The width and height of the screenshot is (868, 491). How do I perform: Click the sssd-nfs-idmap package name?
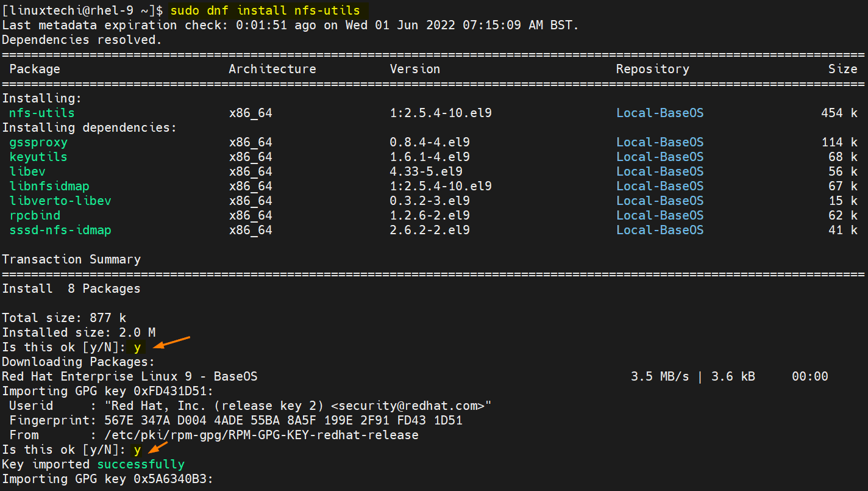tap(60, 230)
